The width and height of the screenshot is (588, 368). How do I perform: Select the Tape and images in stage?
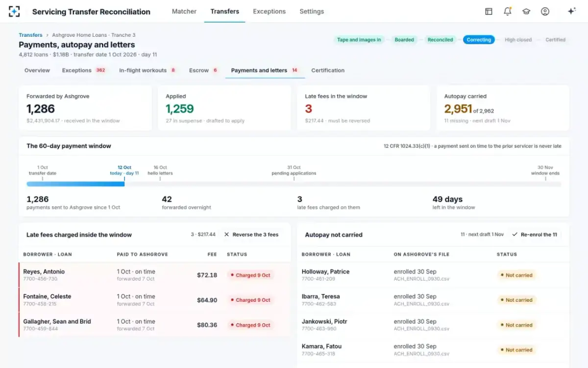[x=359, y=40]
